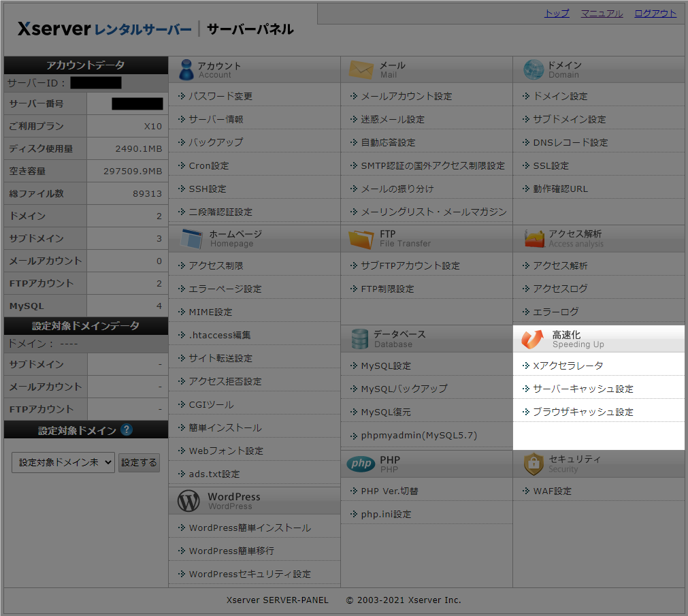Click the help icon beside 設定対象ドメイン
Screen dimensions: 688x616
[x=127, y=429]
